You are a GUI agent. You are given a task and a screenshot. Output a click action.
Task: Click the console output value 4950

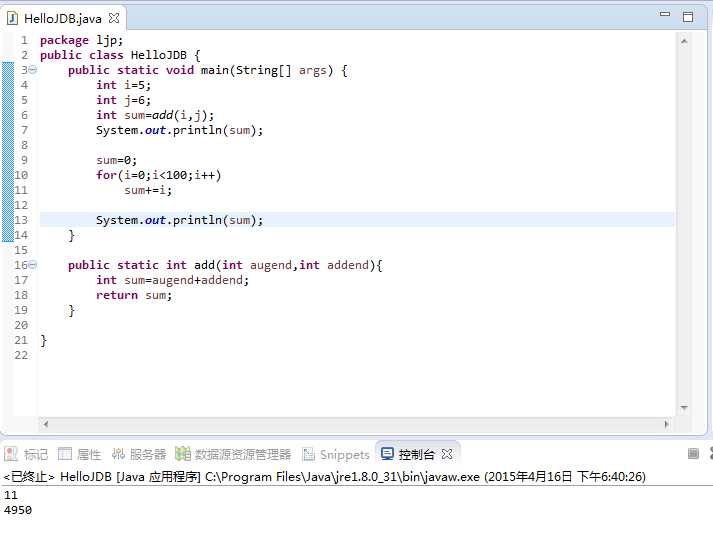click(18, 510)
